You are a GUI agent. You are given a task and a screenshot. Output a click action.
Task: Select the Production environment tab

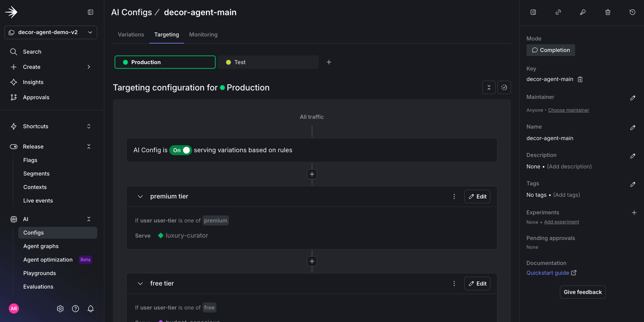(x=165, y=62)
